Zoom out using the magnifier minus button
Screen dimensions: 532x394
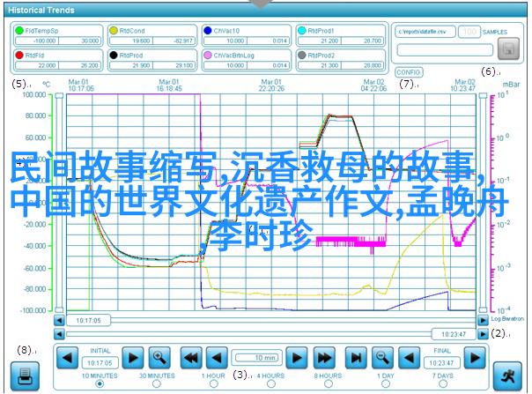point(383,358)
